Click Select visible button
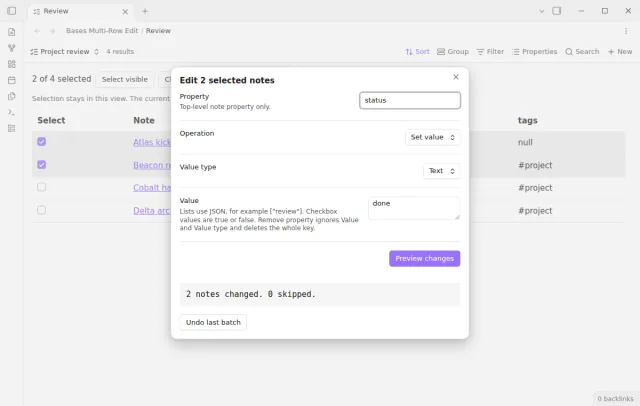Image resolution: width=640 pixels, height=406 pixels. (x=124, y=79)
